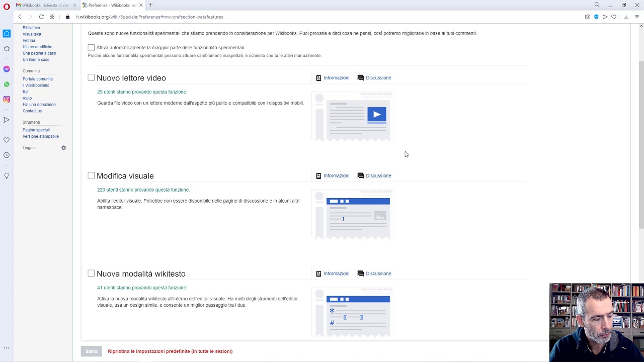The height and width of the screenshot is (362, 644).
Task: Close the Preferenze - Wikibooks tab
Action: [141, 5]
